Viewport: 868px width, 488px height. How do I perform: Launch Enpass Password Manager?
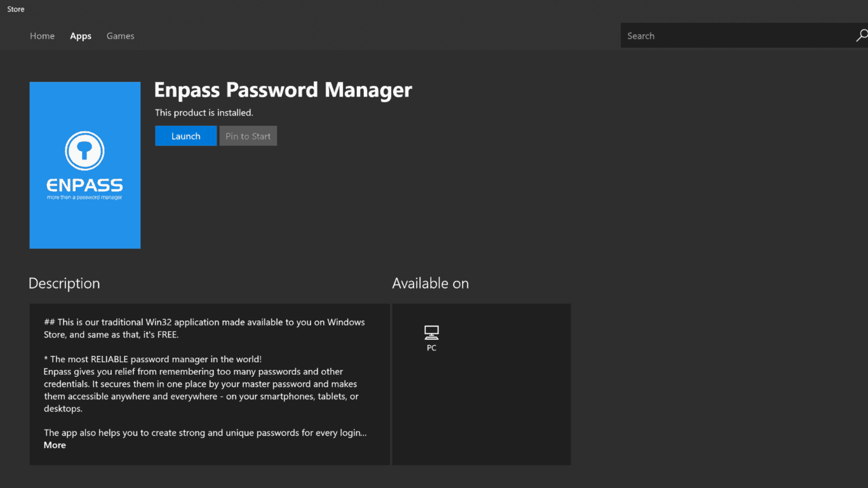pyautogui.click(x=186, y=136)
